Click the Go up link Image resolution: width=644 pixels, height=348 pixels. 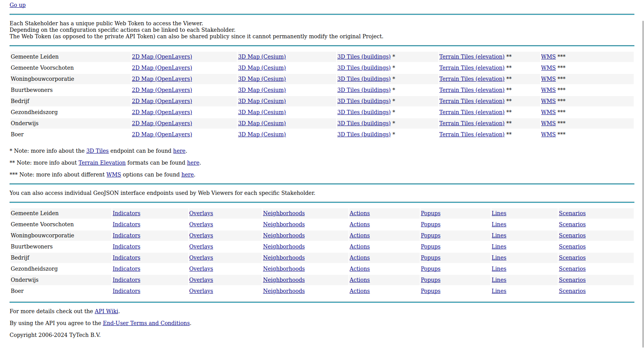[x=18, y=5]
